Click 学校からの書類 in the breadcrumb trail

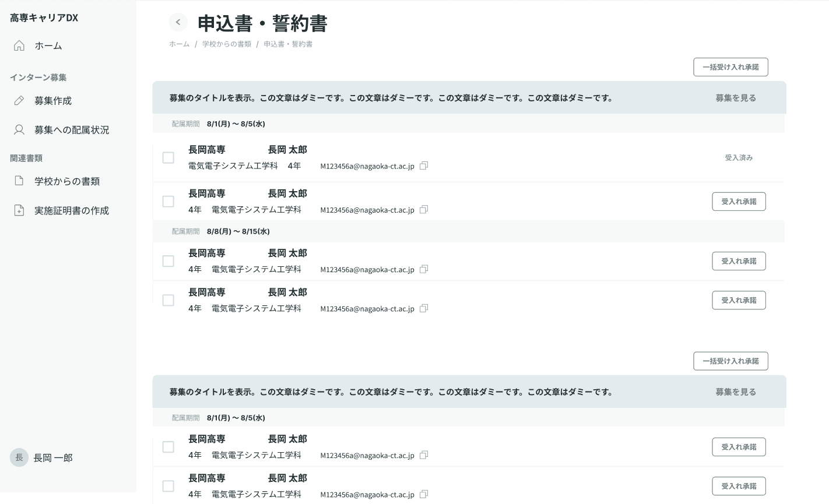226,44
